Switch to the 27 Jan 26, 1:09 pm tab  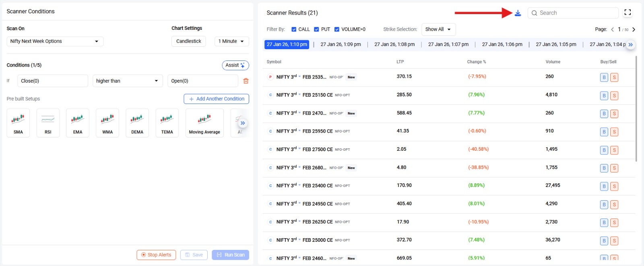tap(341, 44)
